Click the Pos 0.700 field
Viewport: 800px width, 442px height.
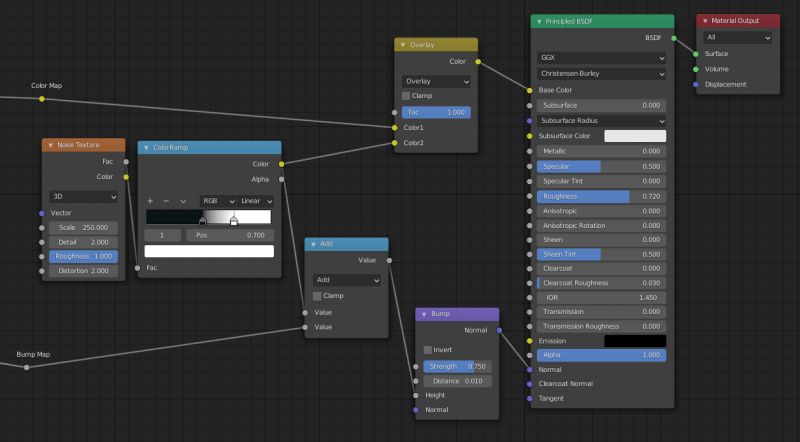click(230, 235)
